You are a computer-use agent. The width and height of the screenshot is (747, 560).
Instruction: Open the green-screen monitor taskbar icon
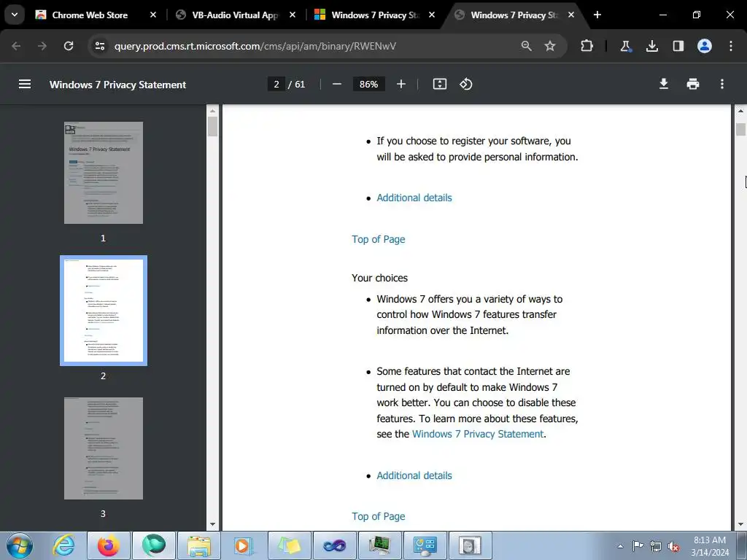pos(379,545)
